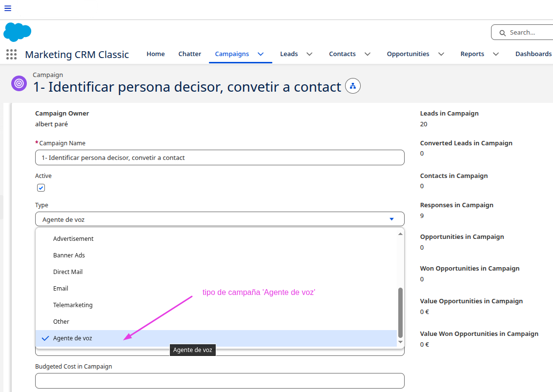View campaign hierarchy icon button
This screenshot has height=392, width=553.
(x=353, y=86)
